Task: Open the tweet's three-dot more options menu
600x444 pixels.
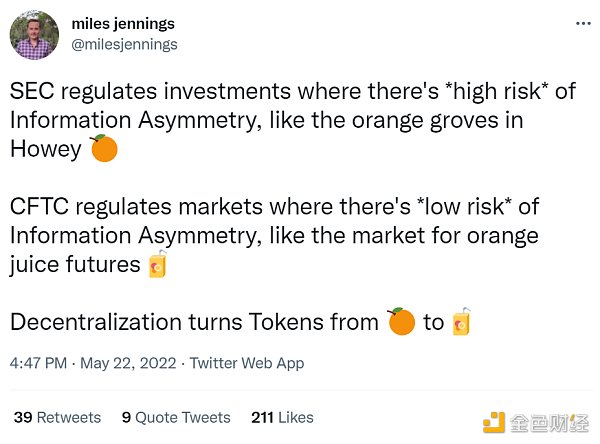Action: [583, 24]
